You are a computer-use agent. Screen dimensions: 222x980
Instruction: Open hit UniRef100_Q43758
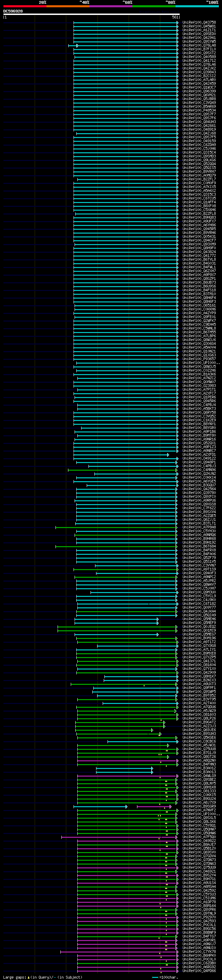tap(199, 23)
